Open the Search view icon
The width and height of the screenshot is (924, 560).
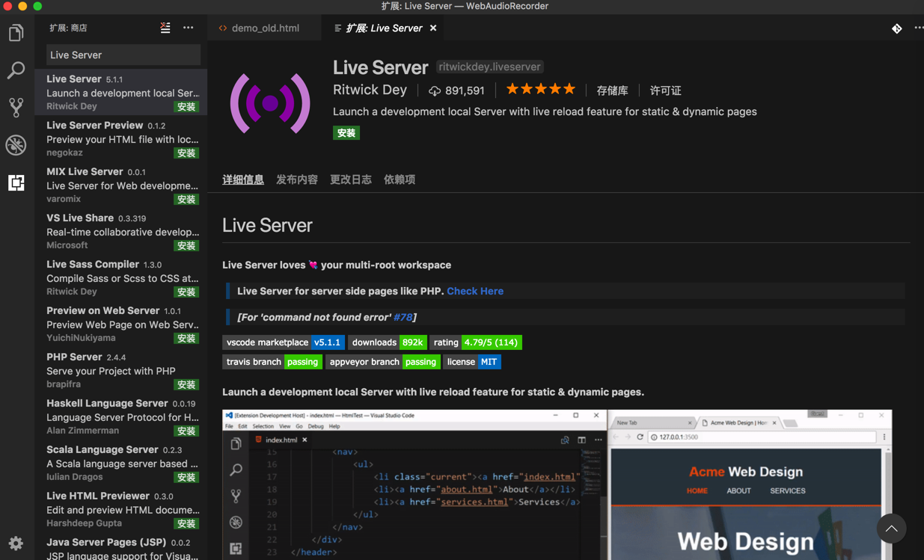tap(16, 70)
